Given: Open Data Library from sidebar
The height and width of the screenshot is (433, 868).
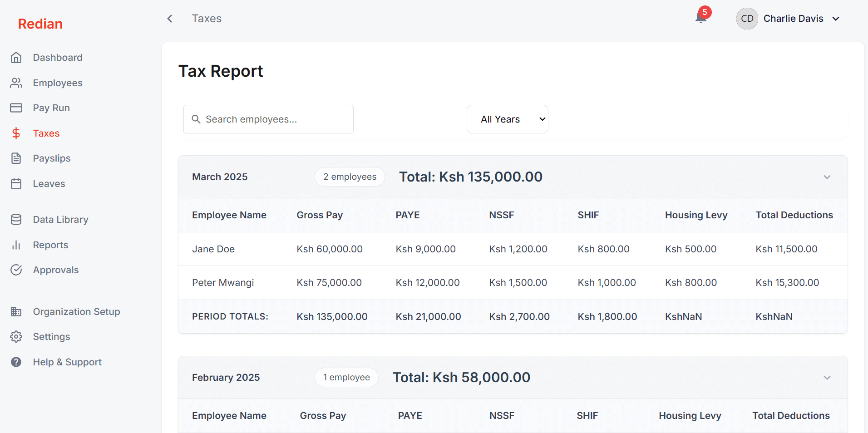Looking at the screenshot, I should pyautogui.click(x=60, y=220).
